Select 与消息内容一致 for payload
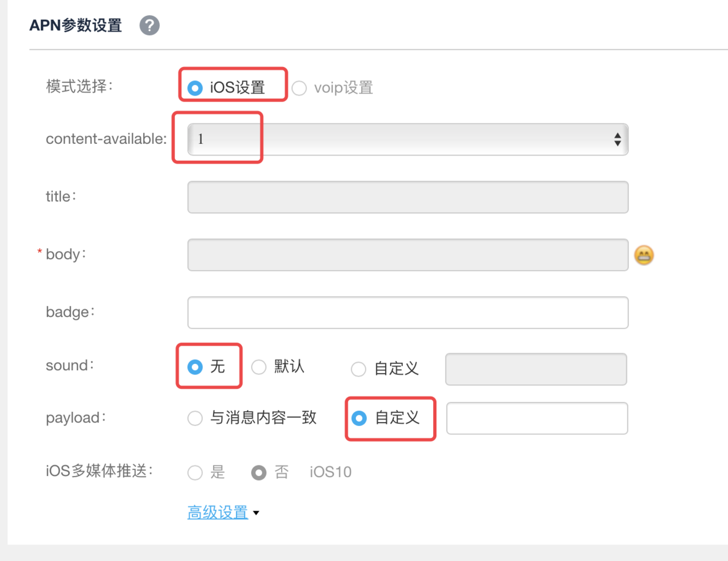The image size is (728, 561). pyautogui.click(x=194, y=418)
